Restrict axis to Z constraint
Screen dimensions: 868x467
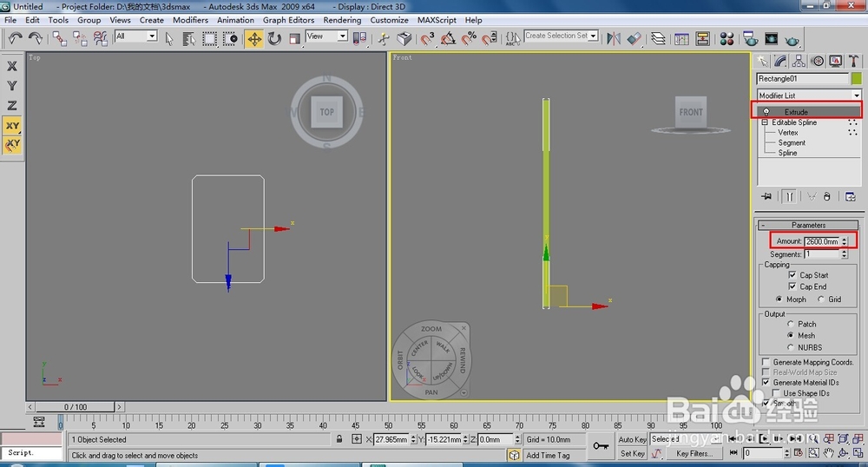pos(12,106)
